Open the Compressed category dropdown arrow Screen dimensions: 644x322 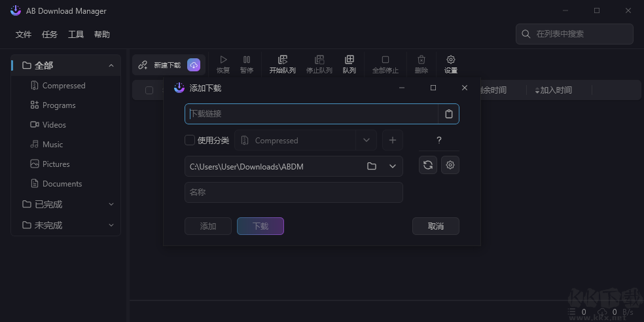tap(367, 141)
